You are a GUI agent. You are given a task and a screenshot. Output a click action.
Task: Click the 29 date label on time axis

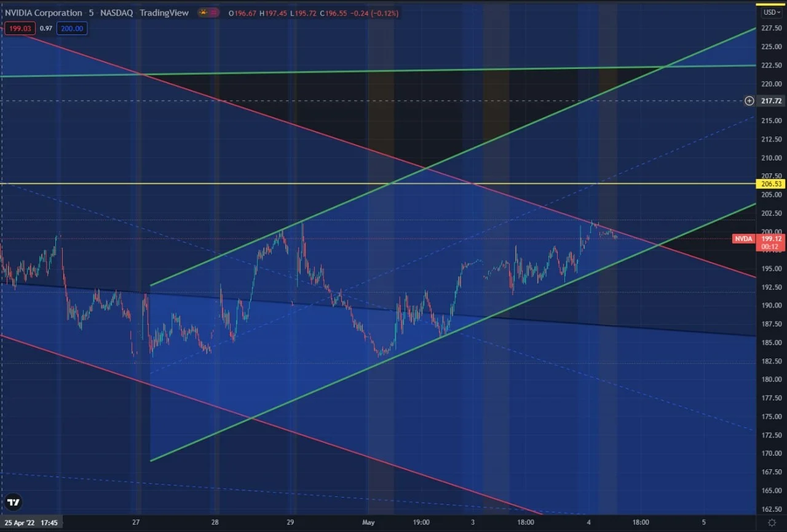(x=291, y=523)
